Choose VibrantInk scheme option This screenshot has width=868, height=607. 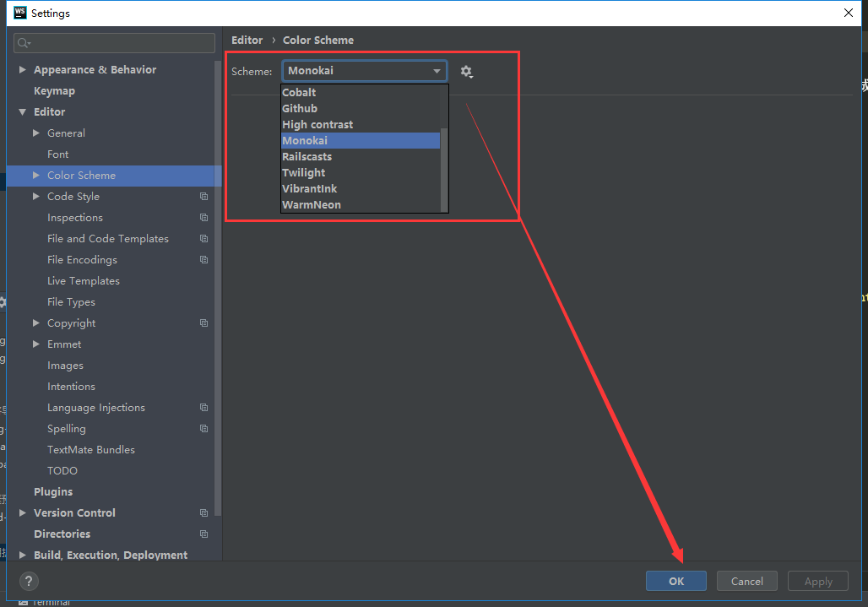361,188
